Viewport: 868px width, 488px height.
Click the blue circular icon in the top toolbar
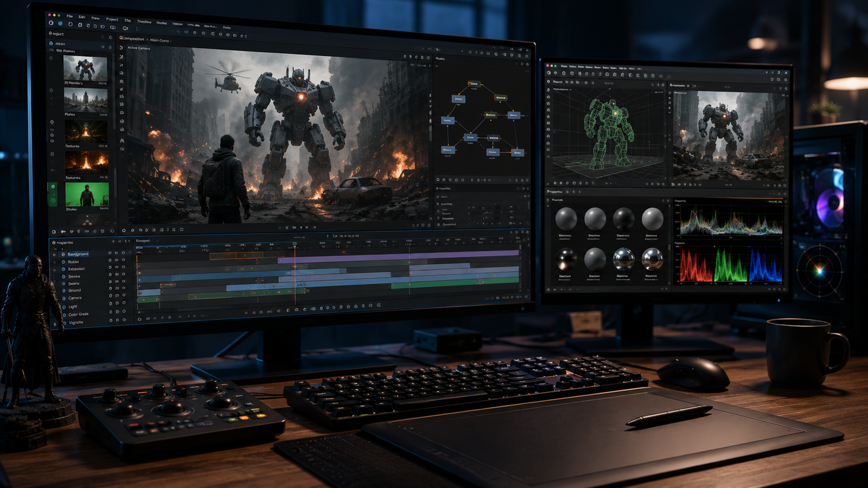(x=60, y=23)
